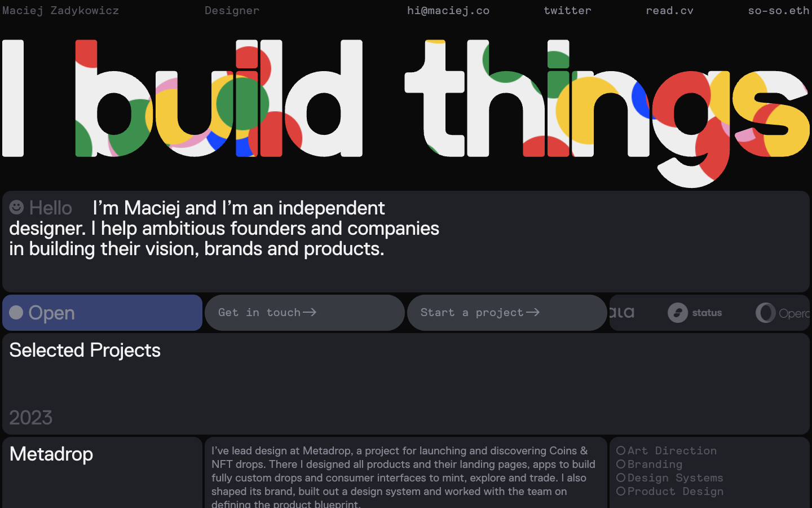Click the smiley face icon beside Hello
The image size is (812, 508).
[16, 207]
